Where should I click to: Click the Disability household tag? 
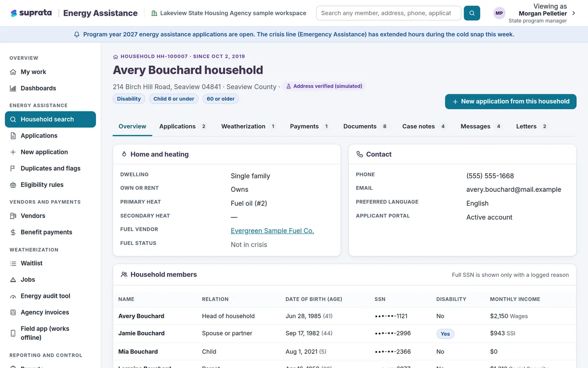pos(129,99)
